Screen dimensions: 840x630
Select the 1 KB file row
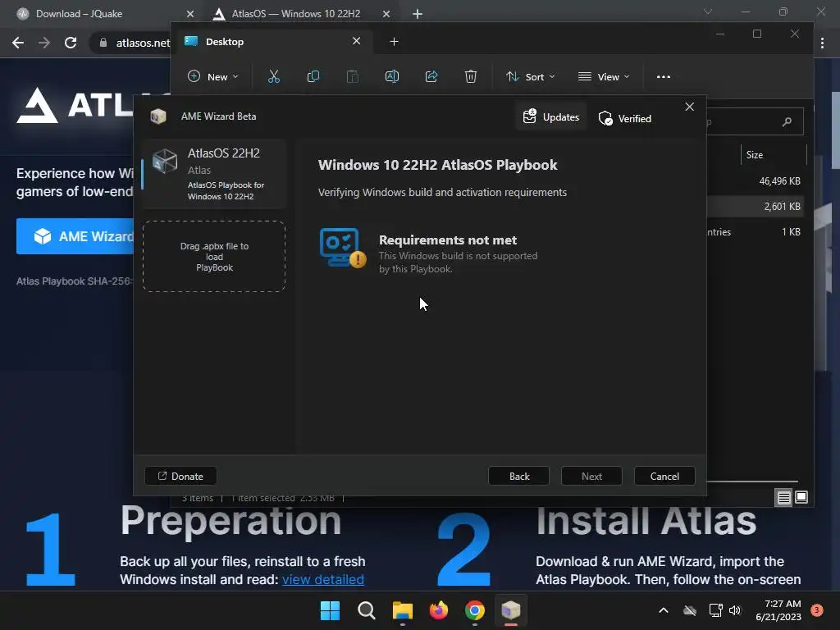click(x=756, y=232)
